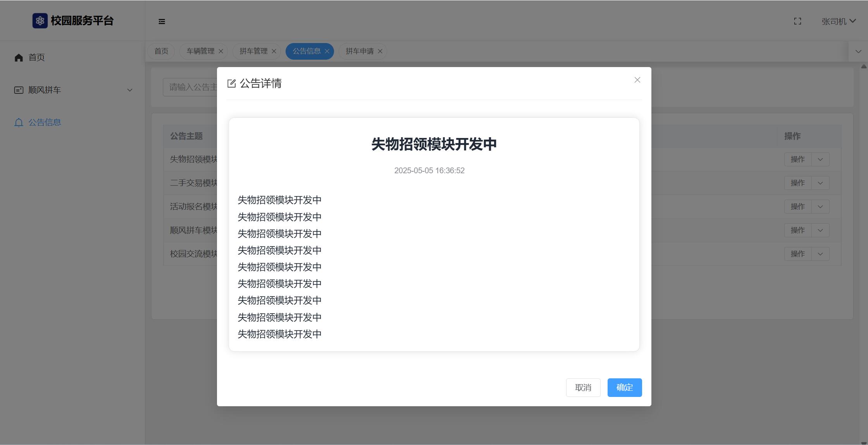Click the 操作 button in the last row
The image size is (868, 445).
click(797, 254)
